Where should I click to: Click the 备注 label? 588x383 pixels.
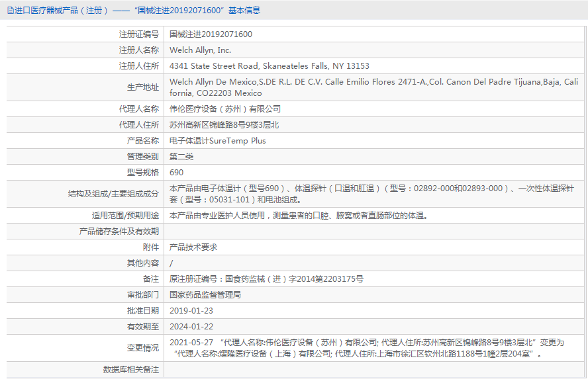click(x=151, y=279)
